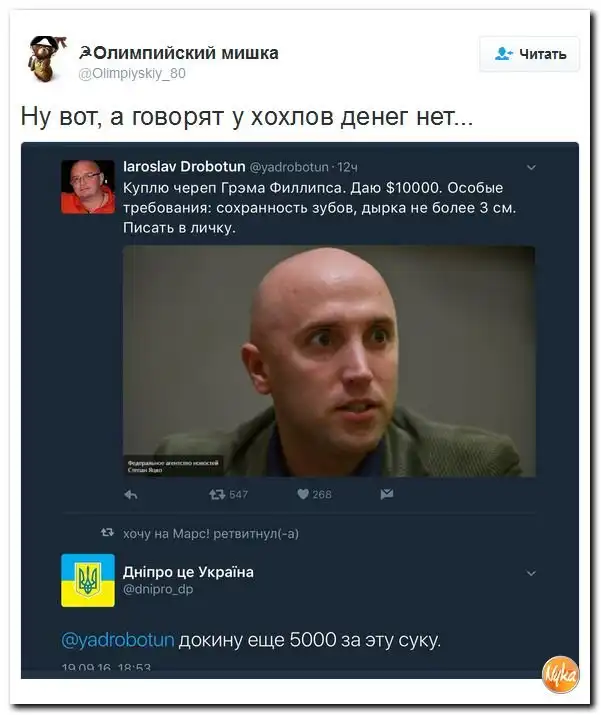601x715 pixels.
Task: Click the orange Nyka watermark logo
Action: click(560, 674)
